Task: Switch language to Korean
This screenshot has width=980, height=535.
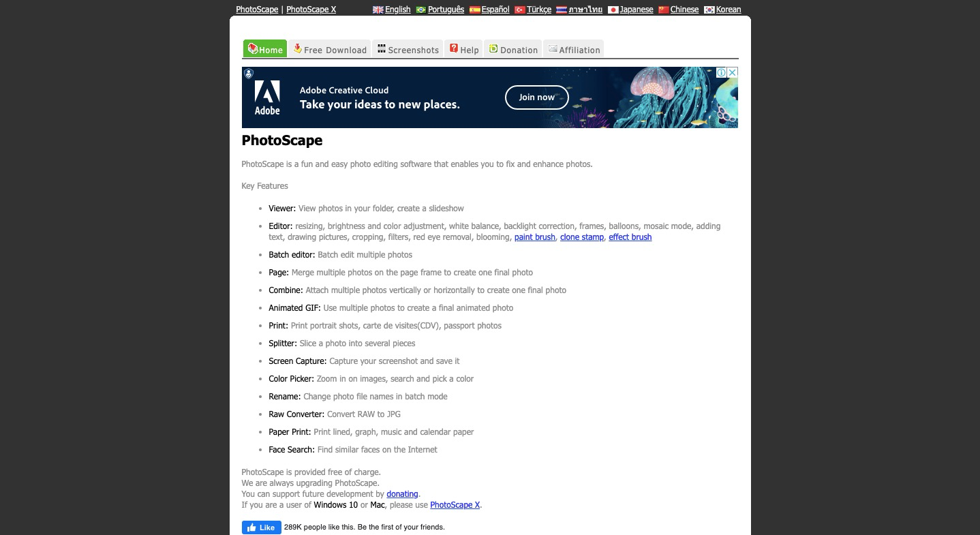Action: point(729,10)
